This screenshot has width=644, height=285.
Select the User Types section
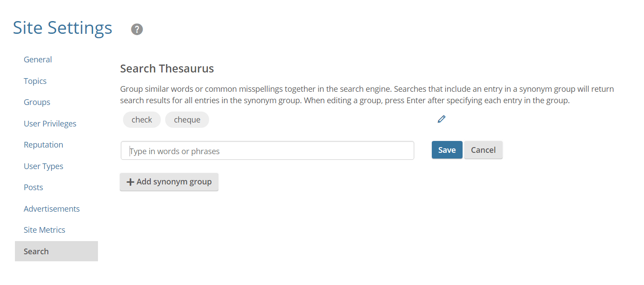click(x=43, y=166)
